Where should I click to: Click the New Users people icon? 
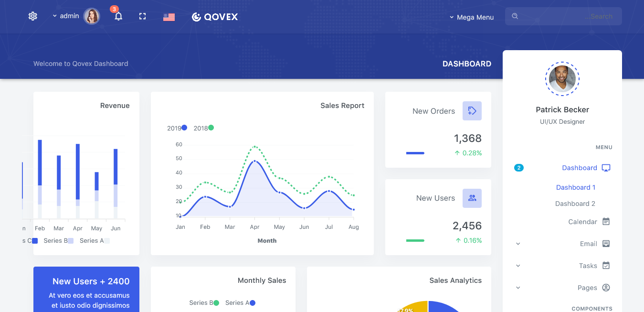tap(472, 198)
